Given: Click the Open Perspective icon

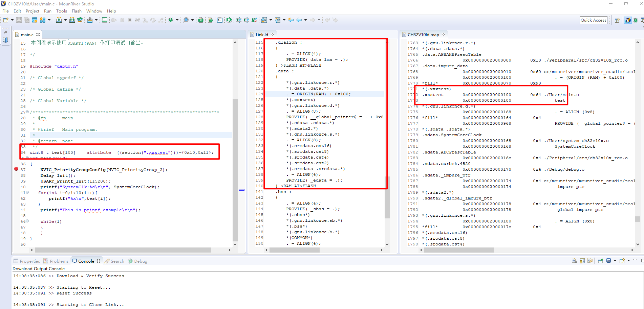Looking at the screenshot, I should [x=617, y=20].
